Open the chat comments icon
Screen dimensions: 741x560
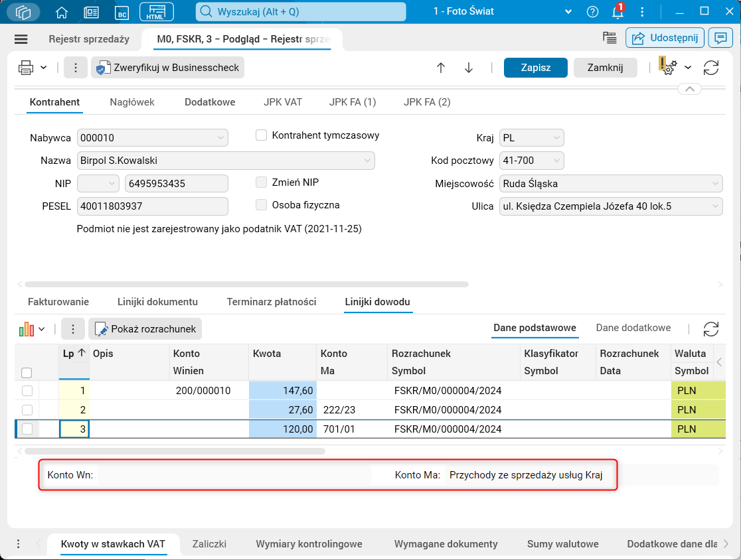pos(719,38)
